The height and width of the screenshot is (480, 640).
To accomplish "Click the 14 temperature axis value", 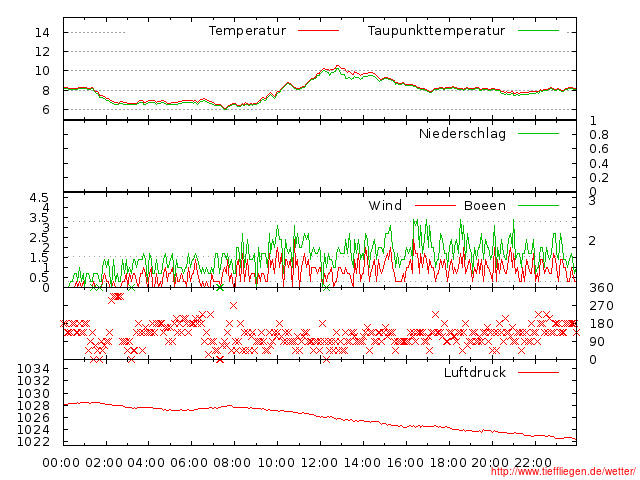I will 42,32.
